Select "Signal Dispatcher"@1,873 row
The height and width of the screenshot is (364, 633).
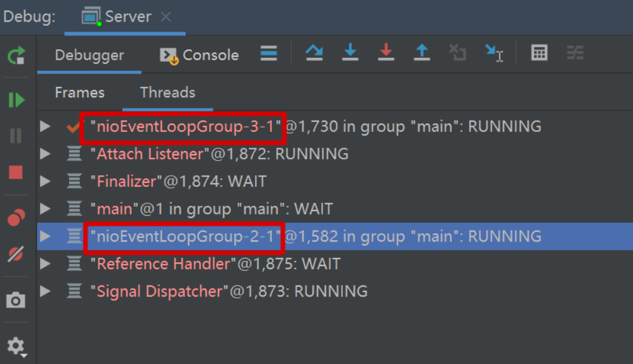coord(335,291)
